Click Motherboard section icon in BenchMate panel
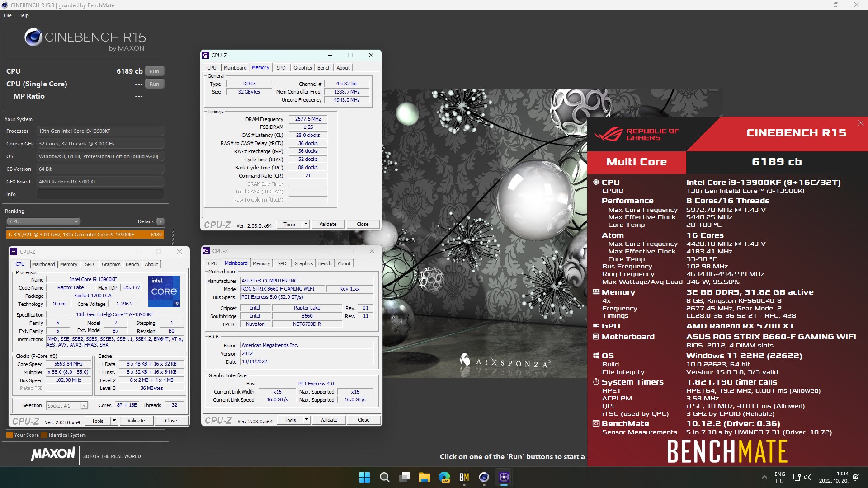Viewport: 868px width, 488px height. click(x=596, y=337)
